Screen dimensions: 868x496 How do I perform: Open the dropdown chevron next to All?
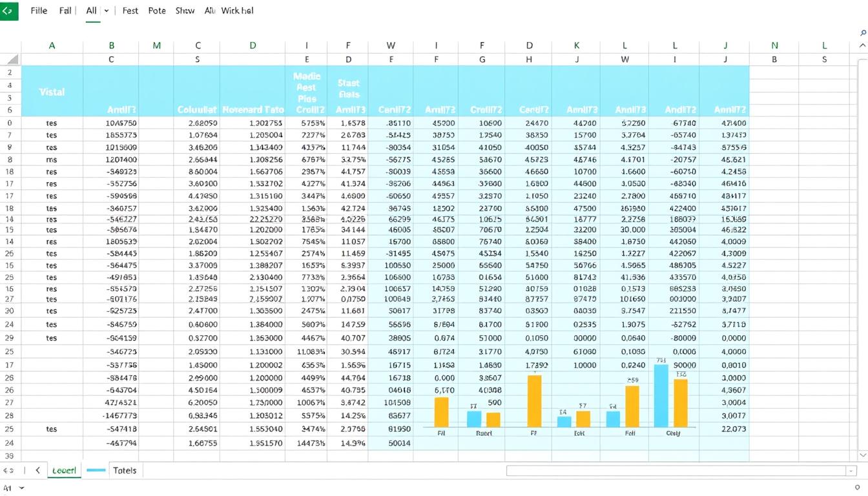(107, 11)
